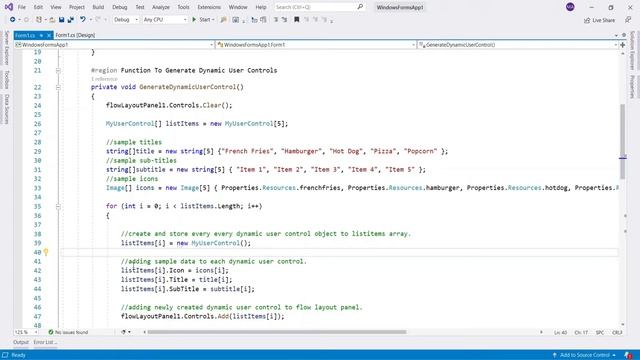Viewport: 640px width, 360px height.
Task: Click the Live Share button
Action: point(599,20)
